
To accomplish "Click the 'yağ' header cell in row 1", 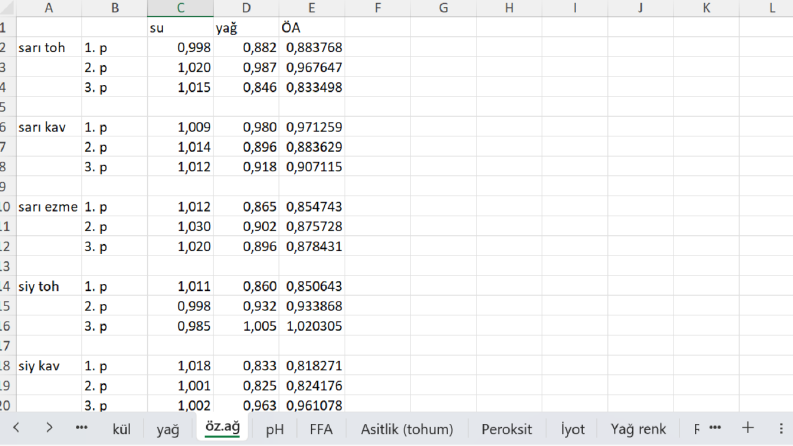I will coord(246,27).
